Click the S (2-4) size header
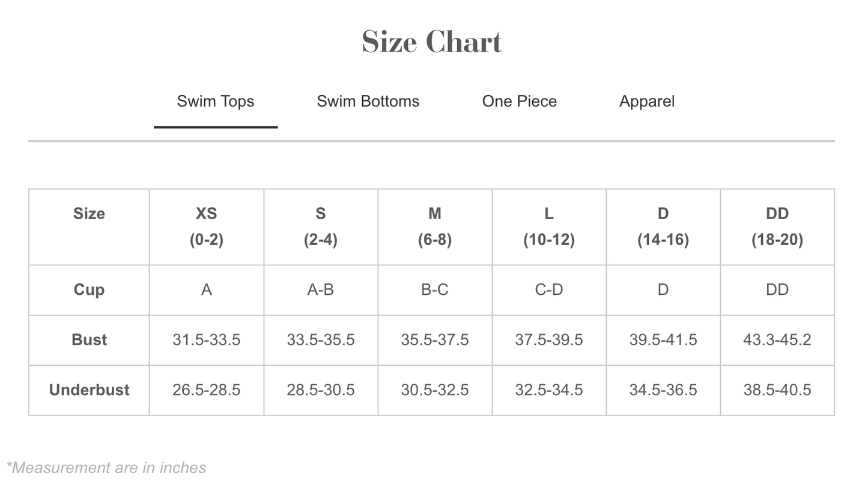The image size is (868, 499). (x=320, y=227)
